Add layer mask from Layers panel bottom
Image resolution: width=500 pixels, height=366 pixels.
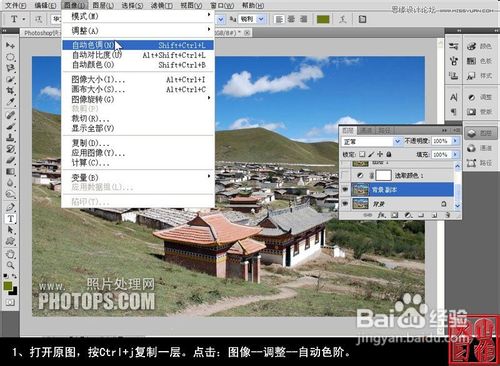(x=395, y=215)
